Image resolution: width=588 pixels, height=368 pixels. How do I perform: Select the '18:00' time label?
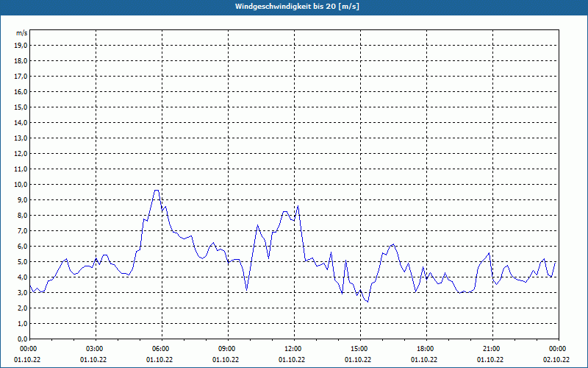pos(426,349)
